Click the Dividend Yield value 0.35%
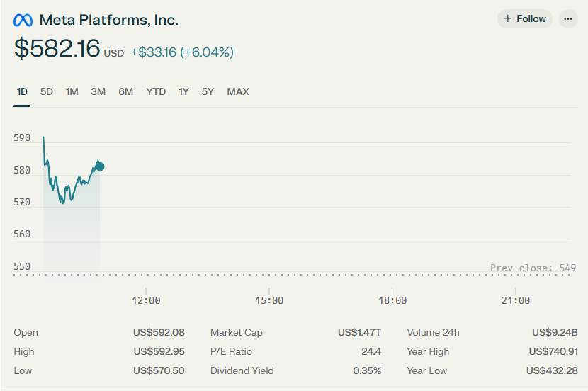This screenshot has height=391, width=588. (x=367, y=370)
